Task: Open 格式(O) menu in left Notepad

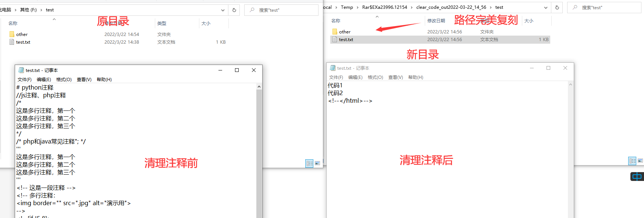Action: (64, 80)
